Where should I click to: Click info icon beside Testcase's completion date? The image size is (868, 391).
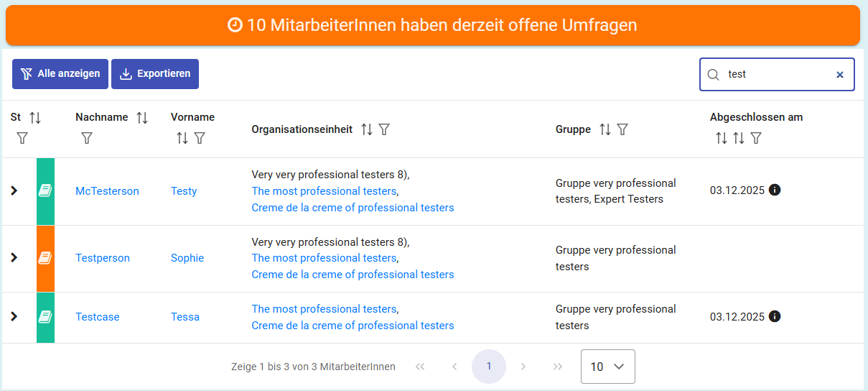pos(775,316)
